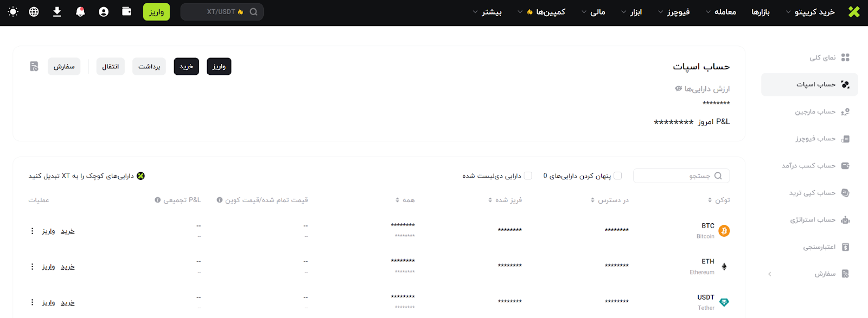The width and height of the screenshot is (868, 318).
Task: Expand the فیوچرز dropdown in navbar
Action: pos(674,12)
